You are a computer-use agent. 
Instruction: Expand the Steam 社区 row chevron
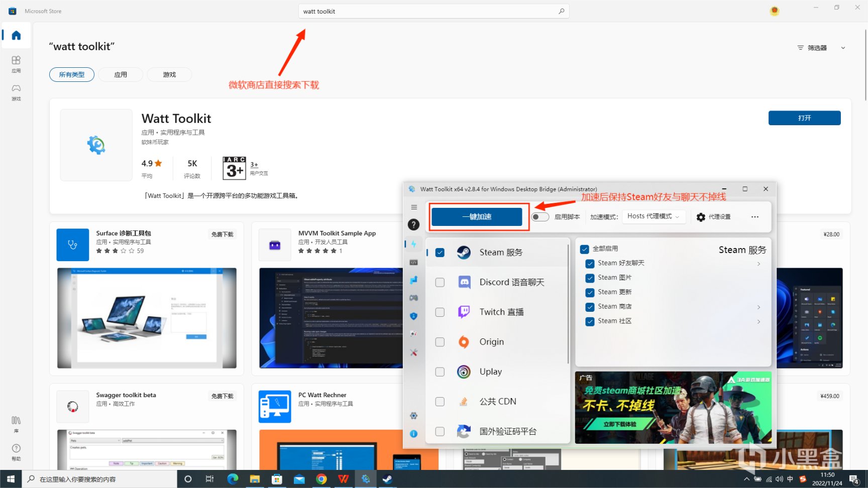point(758,321)
